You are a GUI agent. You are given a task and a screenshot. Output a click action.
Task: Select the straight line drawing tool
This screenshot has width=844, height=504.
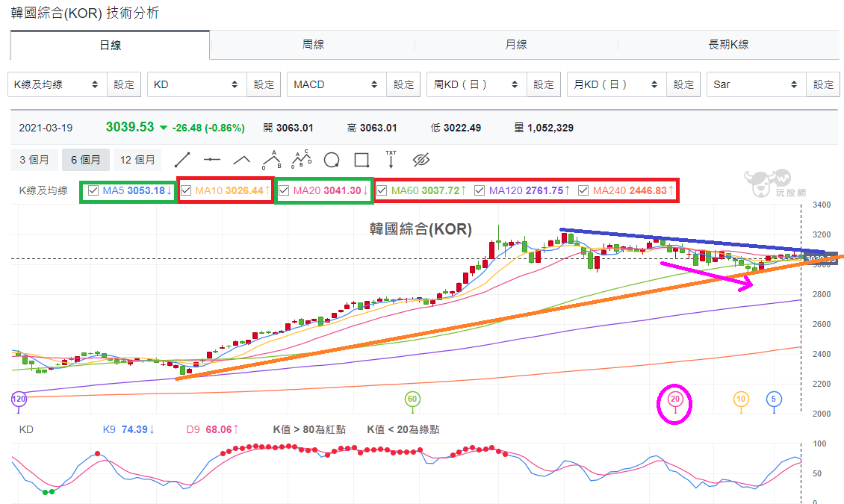182,160
